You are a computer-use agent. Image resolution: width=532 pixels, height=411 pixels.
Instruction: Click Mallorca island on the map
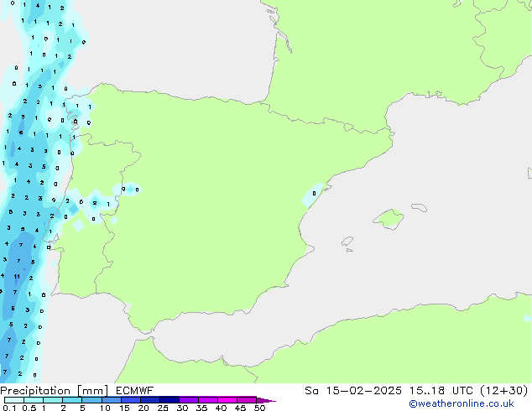point(389,219)
